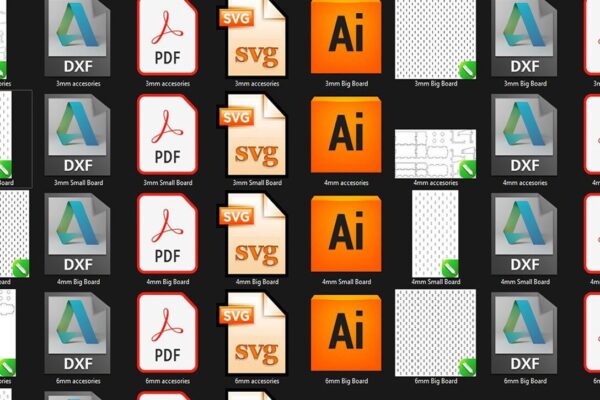
Task: Select the 3mm accesories SVG file icon
Action: 253,38
